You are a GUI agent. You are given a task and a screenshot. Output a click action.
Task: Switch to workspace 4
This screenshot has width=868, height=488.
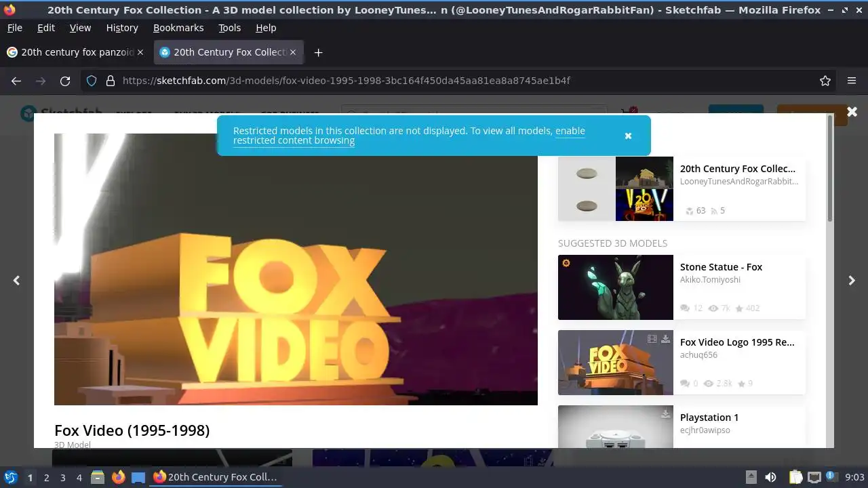point(79,478)
